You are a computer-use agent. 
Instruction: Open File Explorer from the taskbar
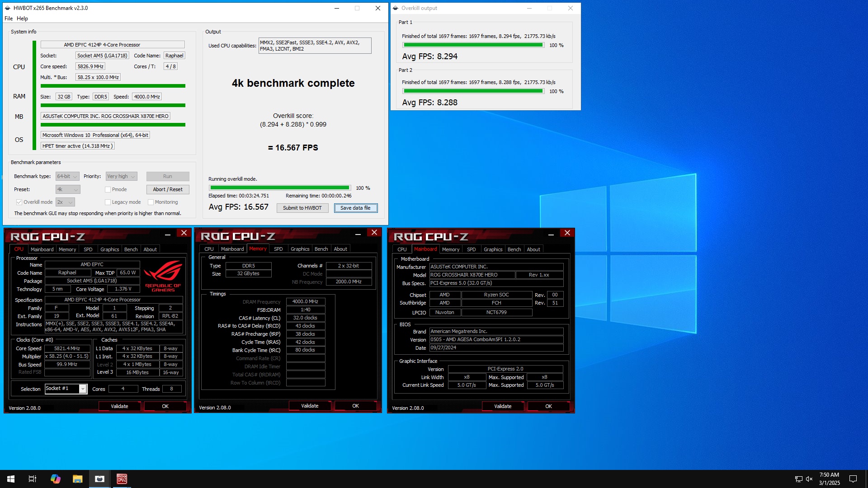click(78, 479)
